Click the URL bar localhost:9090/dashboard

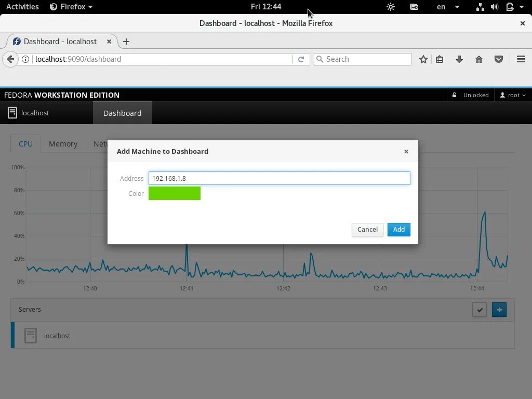tap(163, 59)
